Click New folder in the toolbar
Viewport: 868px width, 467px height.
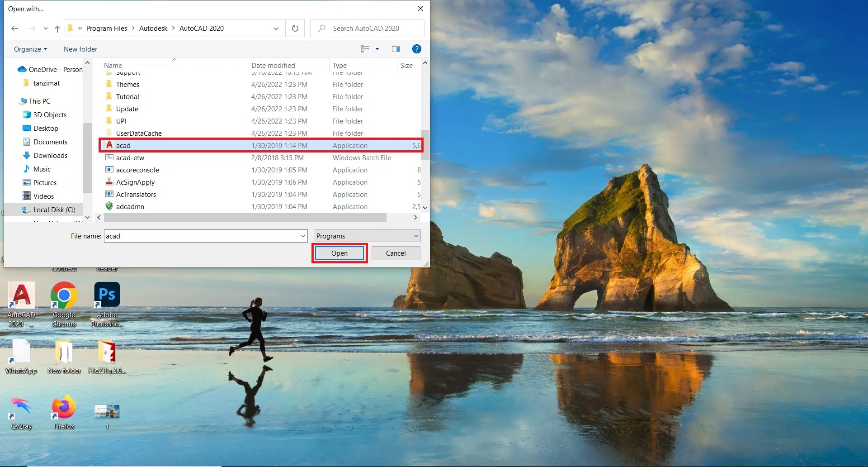(80, 49)
